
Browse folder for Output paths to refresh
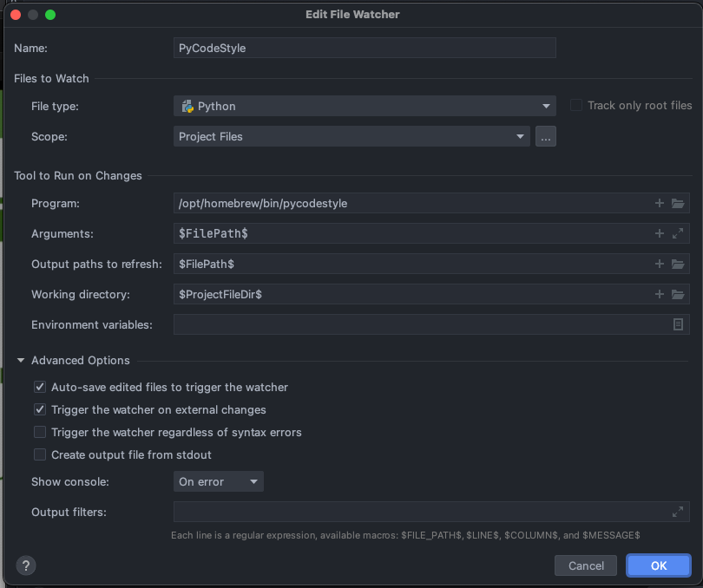point(678,265)
